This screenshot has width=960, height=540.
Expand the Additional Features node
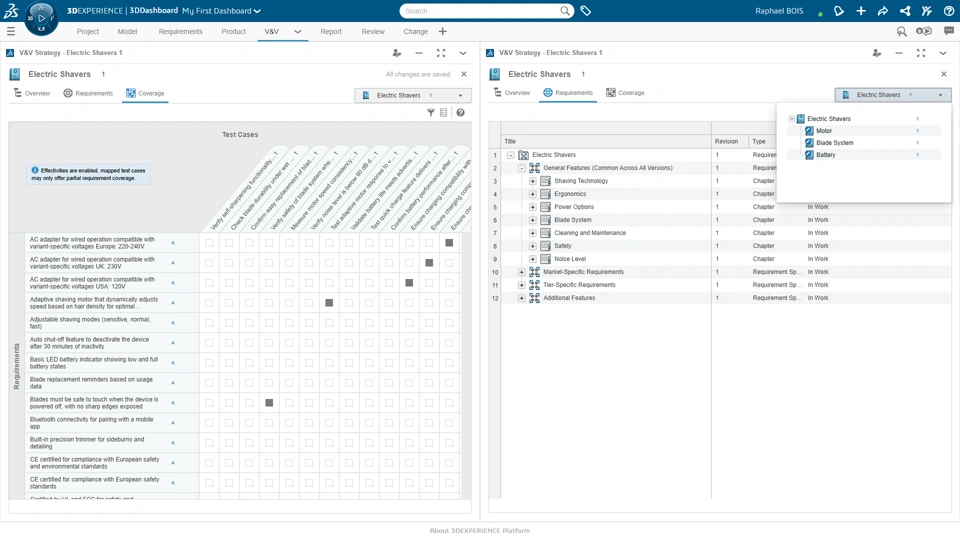point(522,298)
